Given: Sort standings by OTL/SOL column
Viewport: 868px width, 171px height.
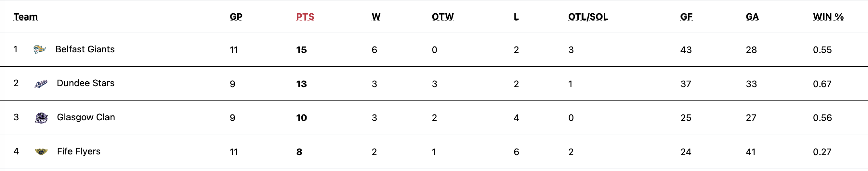Looking at the screenshot, I should click(x=588, y=17).
